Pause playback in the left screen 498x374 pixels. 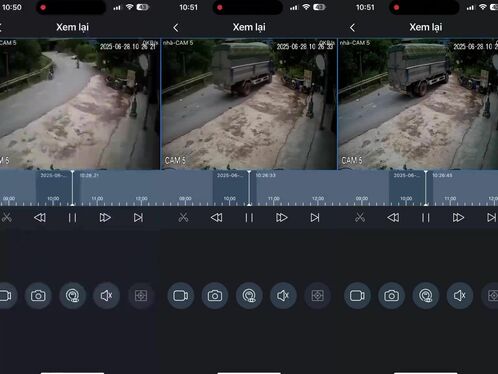(72, 218)
